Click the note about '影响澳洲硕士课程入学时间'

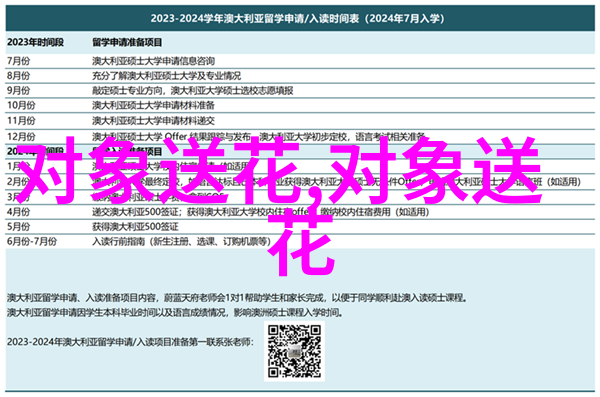(x=174, y=313)
